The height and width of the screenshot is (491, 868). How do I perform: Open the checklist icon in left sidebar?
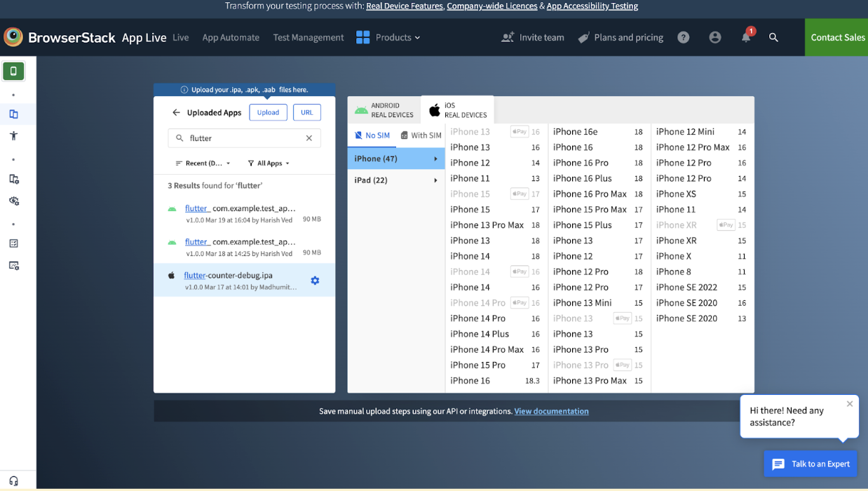click(x=13, y=243)
